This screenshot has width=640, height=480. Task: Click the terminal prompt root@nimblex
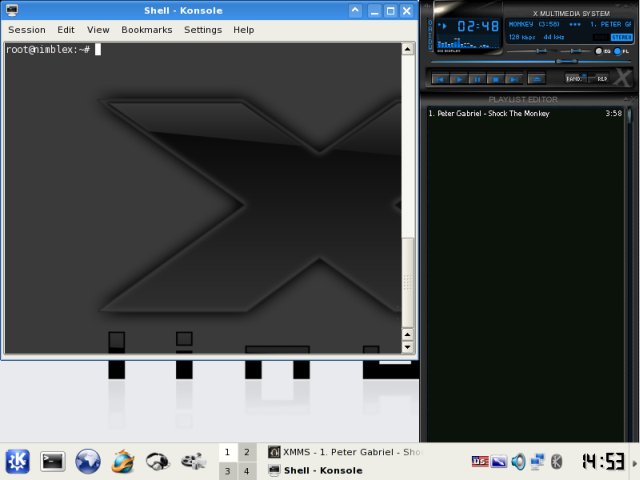[47, 49]
